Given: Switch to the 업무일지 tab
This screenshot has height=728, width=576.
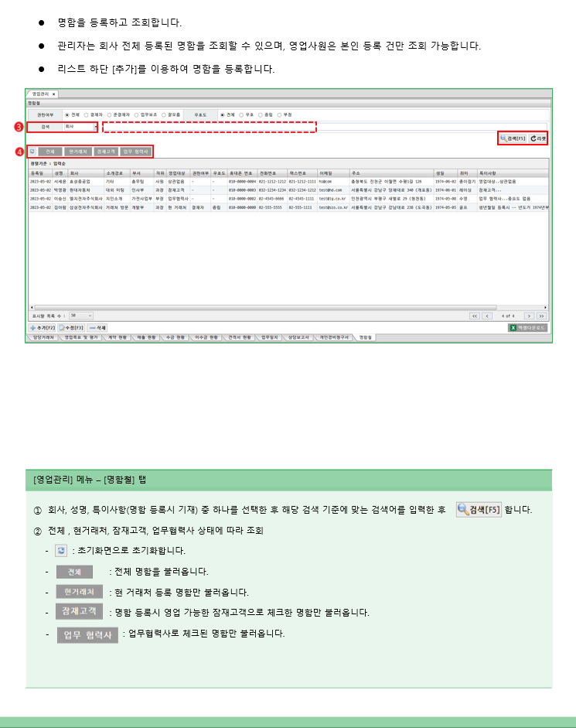Looking at the screenshot, I should 269,337.
